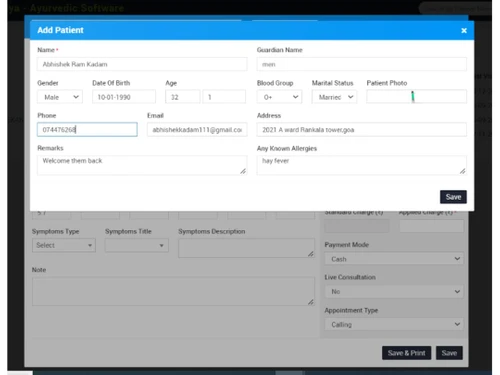Viewport: 500px width, 375px height.
Task: Save the new patient in the dialog
Action: [453, 197]
